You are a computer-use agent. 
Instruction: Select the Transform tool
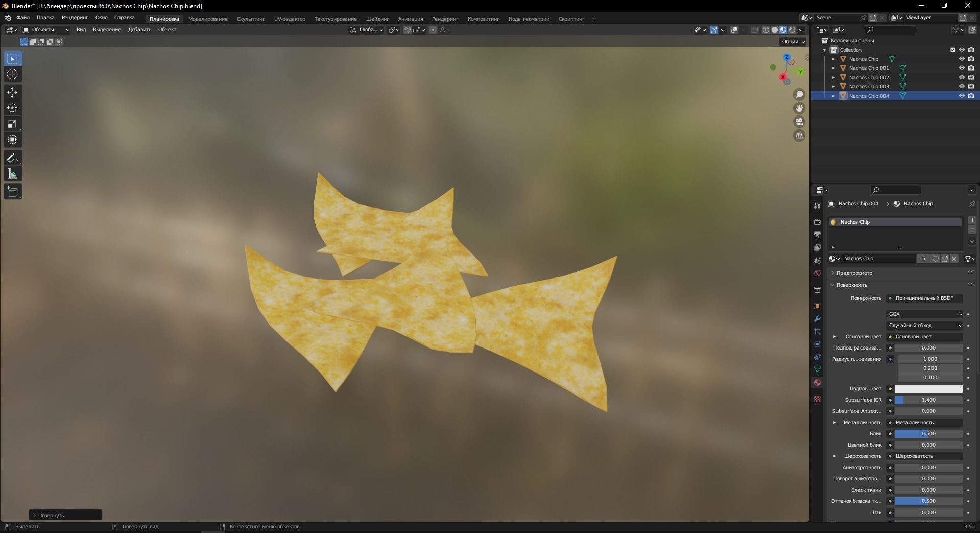pos(12,140)
